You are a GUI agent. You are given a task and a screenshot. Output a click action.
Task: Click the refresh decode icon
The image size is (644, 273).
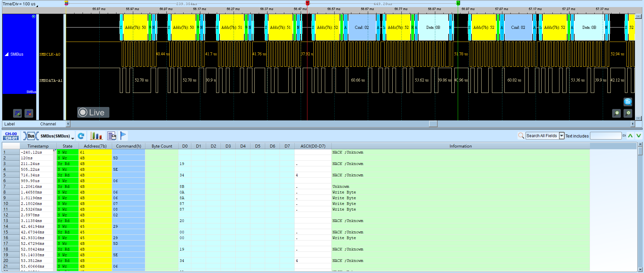point(81,136)
